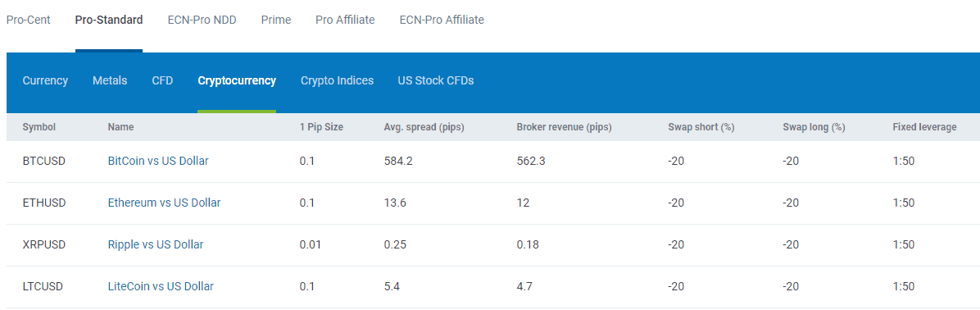Click the Avg. spread (pips) column header

(x=424, y=127)
